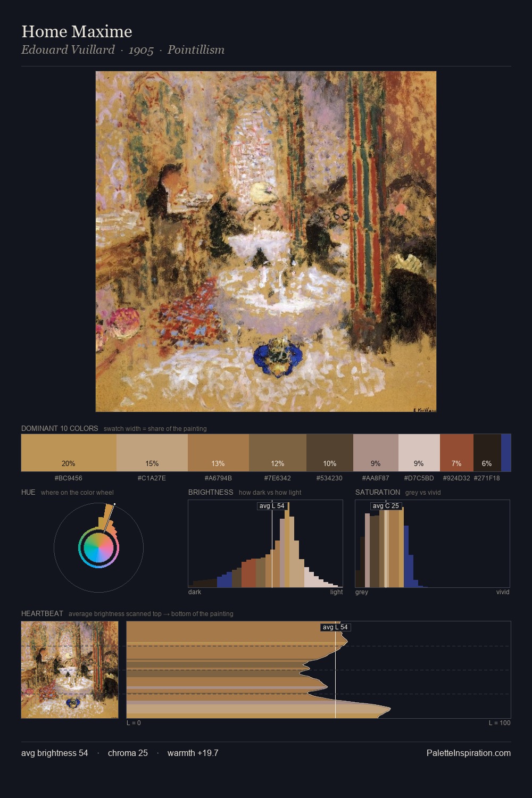
Task: Click the style label "Pointillism"
Action: point(196,49)
